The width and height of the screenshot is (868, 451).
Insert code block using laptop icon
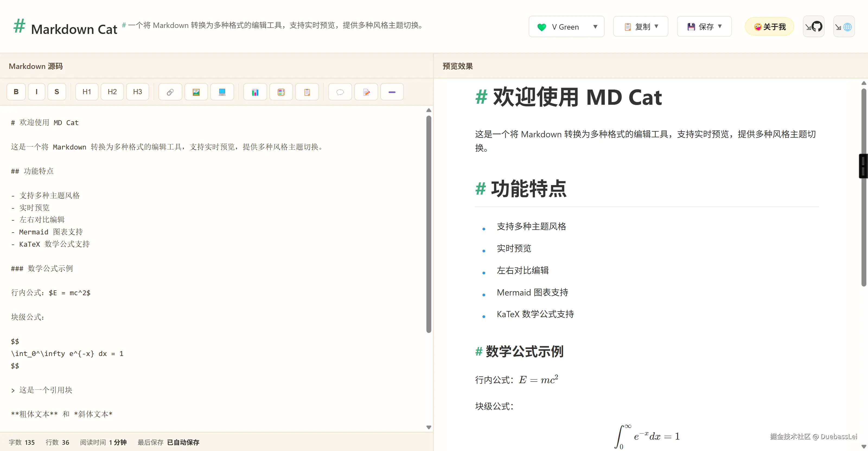click(x=222, y=92)
